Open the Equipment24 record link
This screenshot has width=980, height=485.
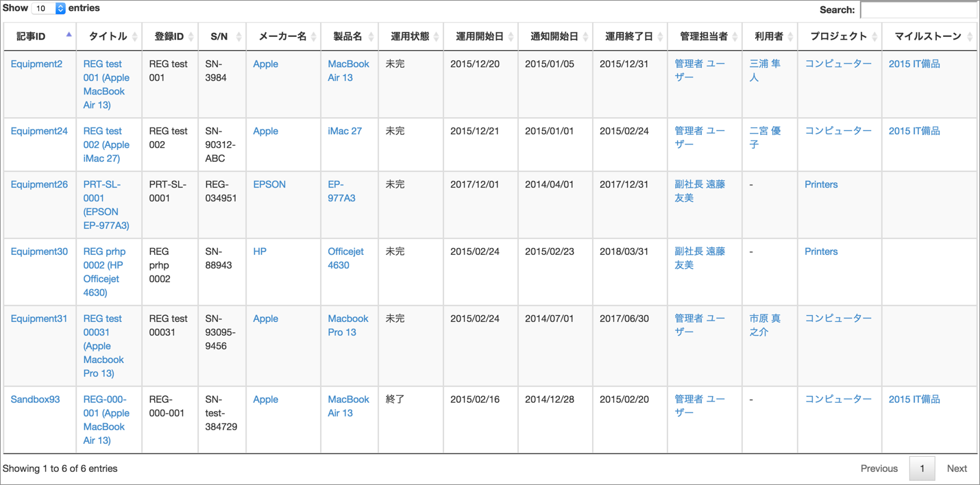point(39,131)
